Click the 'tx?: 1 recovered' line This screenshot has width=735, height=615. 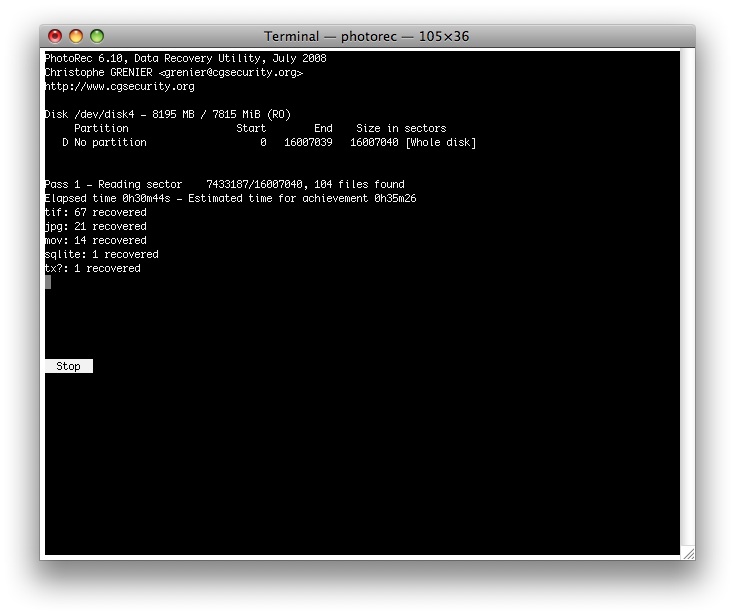pos(92,268)
